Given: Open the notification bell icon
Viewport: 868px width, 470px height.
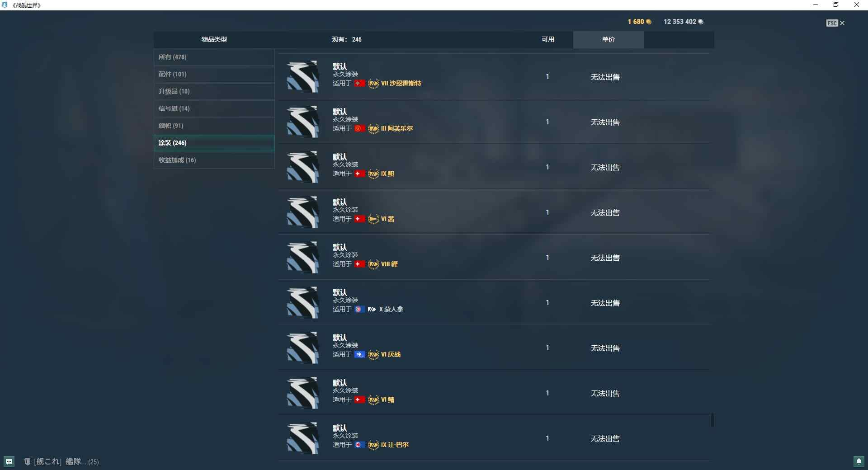Looking at the screenshot, I should pos(859,461).
